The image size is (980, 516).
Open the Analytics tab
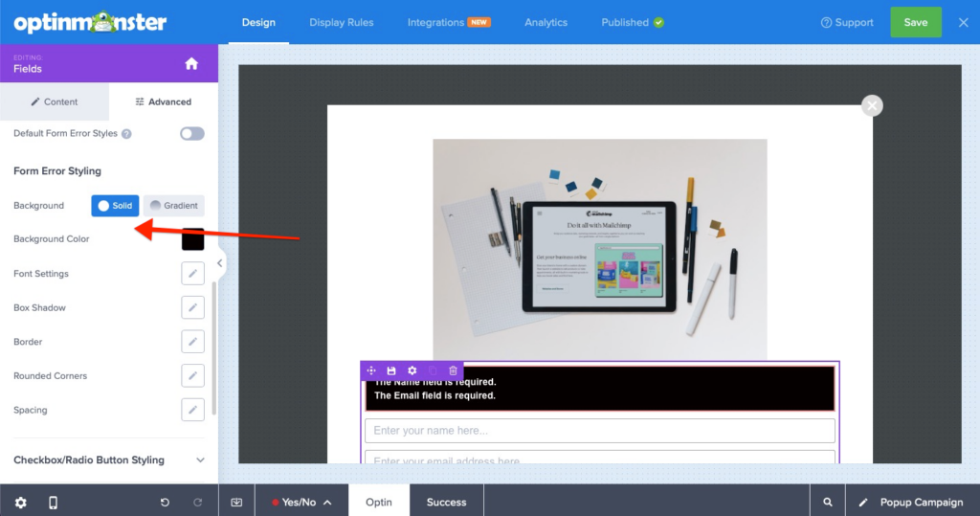pos(546,23)
